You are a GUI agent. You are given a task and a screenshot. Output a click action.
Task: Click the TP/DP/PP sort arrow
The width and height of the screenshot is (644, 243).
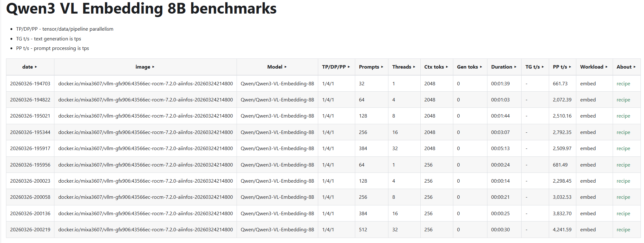tap(349, 67)
